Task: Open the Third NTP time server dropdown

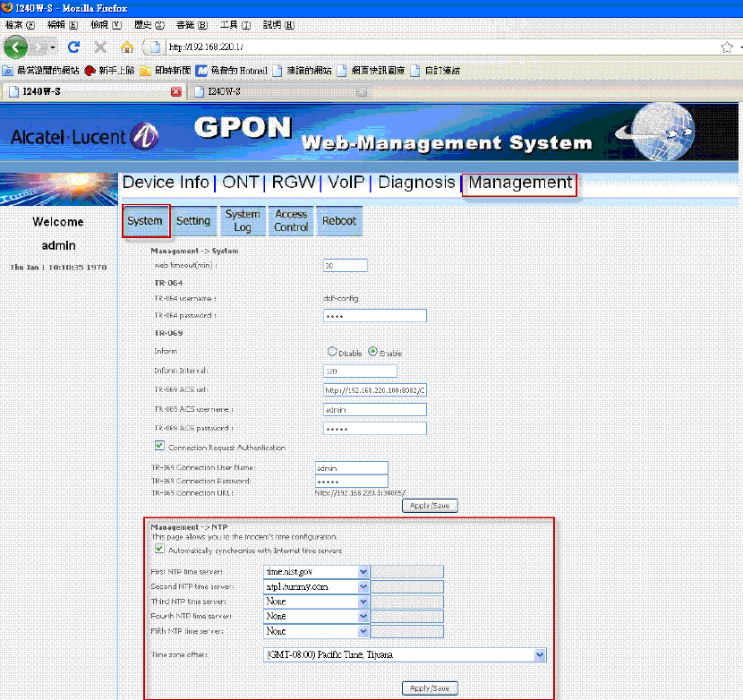Action: point(316,602)
